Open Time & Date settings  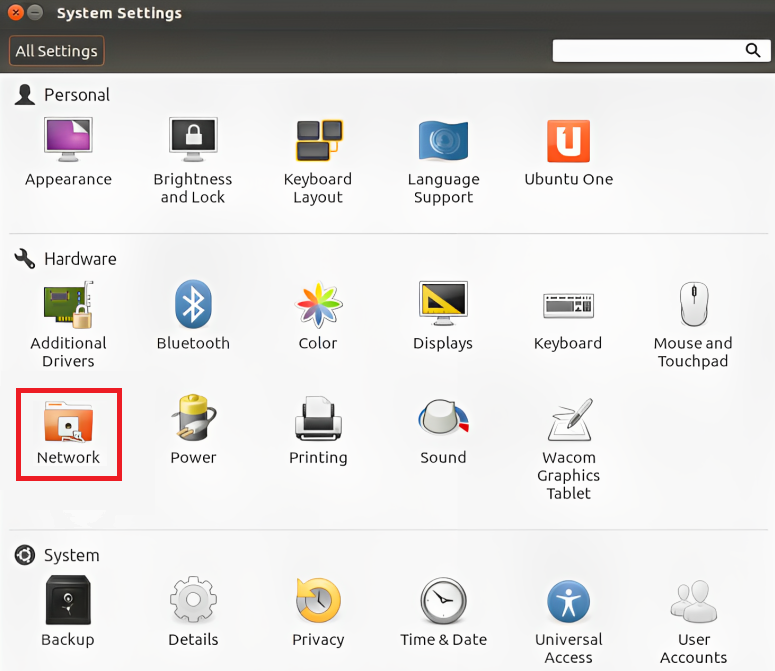(x=443, y=611)
